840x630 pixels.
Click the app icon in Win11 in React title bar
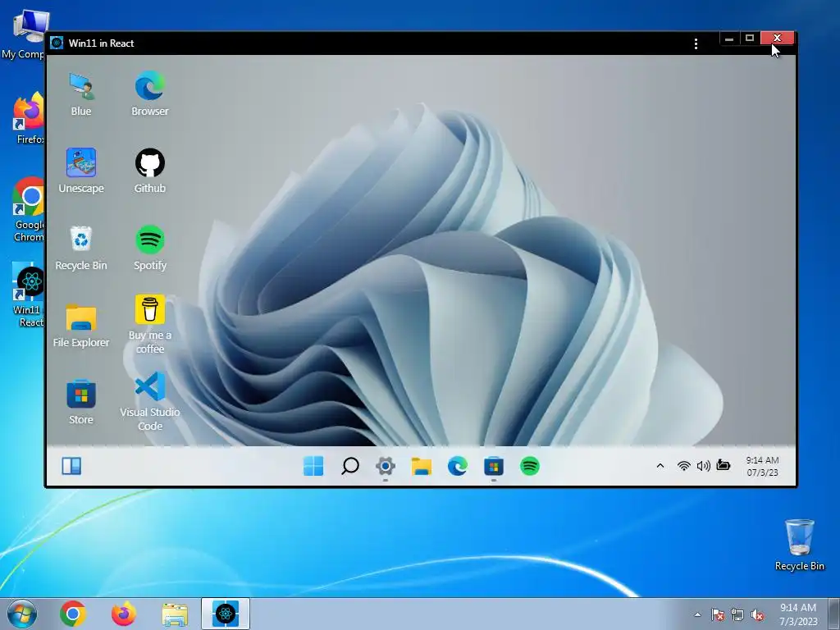(57, 43)
